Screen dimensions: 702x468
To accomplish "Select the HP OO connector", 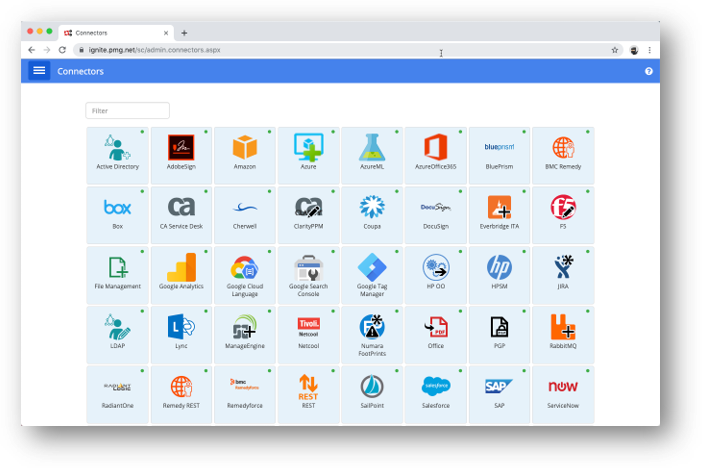I will (436, 275).
